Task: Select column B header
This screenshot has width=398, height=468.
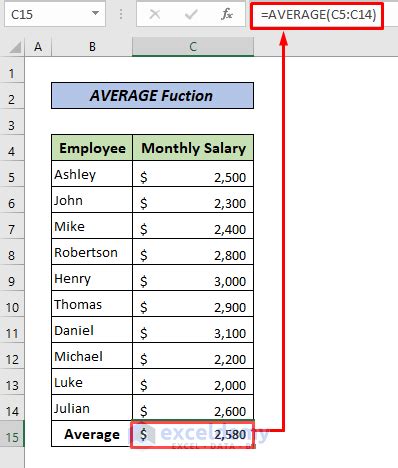Action: 92,47
